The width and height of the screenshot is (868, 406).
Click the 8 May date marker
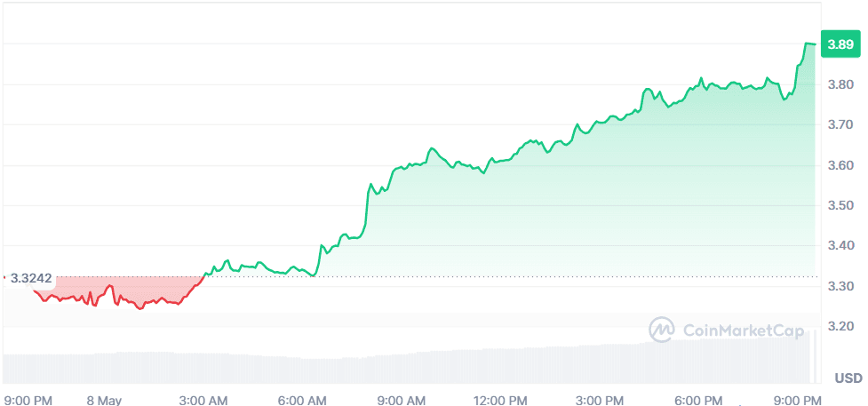(104, 400)
